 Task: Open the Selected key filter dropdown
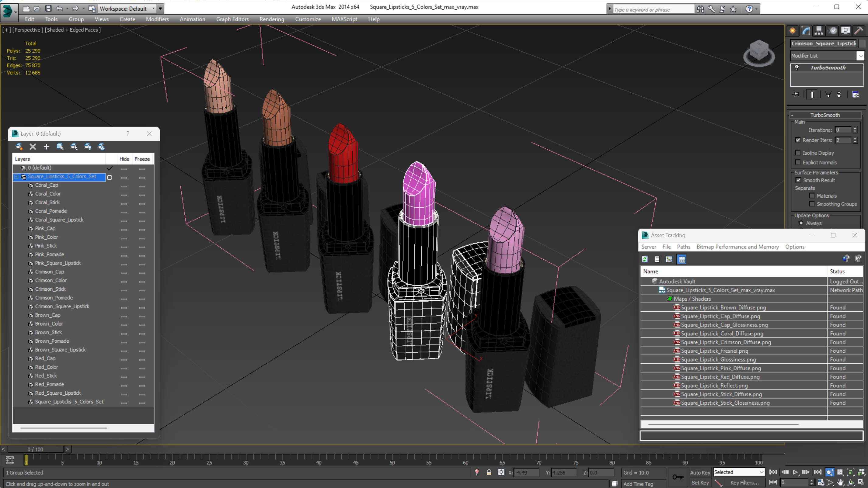point(761,472)
